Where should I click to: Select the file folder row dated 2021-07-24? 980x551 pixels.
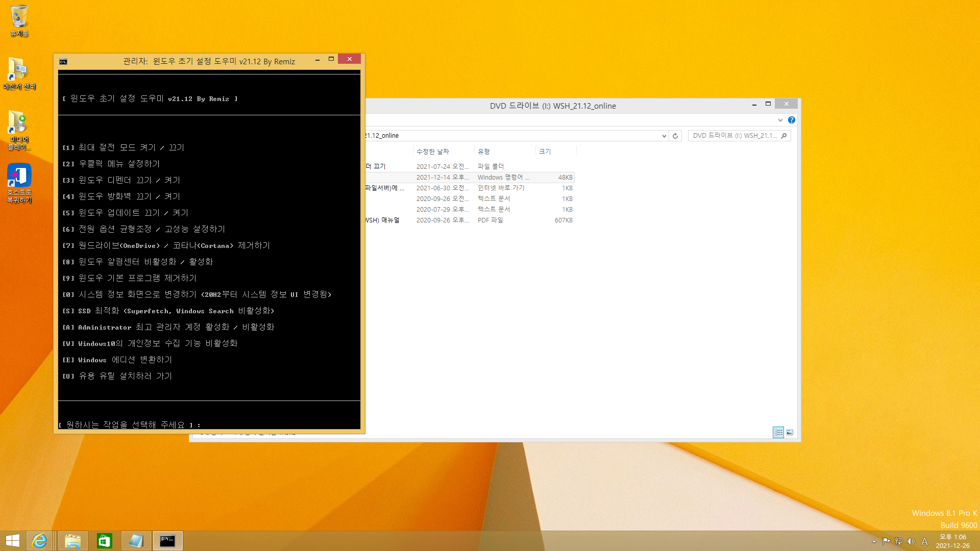(x=470, y=166)
